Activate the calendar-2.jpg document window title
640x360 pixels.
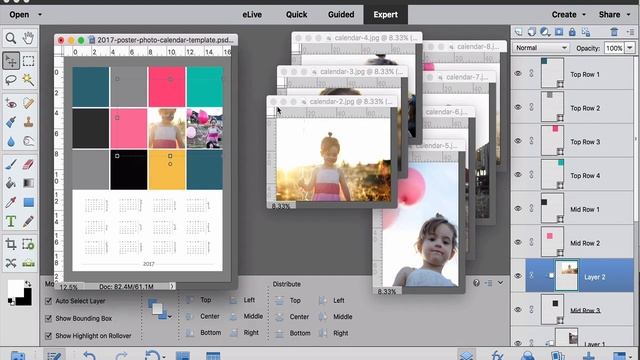point(351,102)
